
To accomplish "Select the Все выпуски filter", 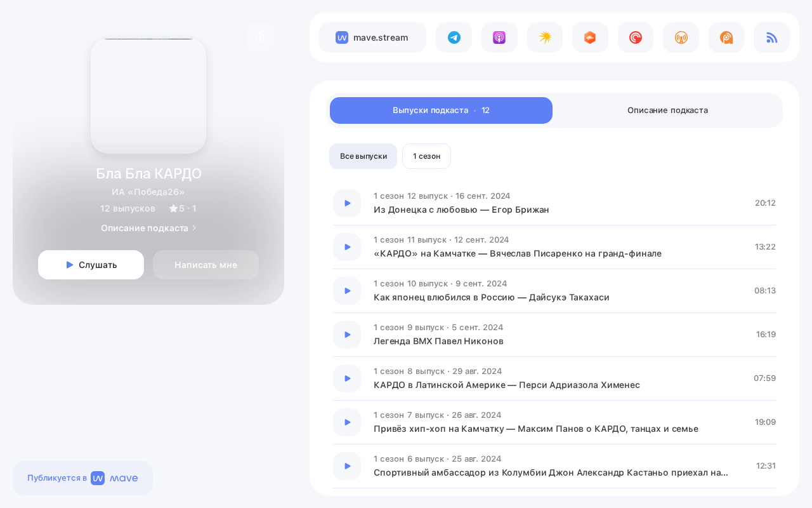I will click(363, 156).
